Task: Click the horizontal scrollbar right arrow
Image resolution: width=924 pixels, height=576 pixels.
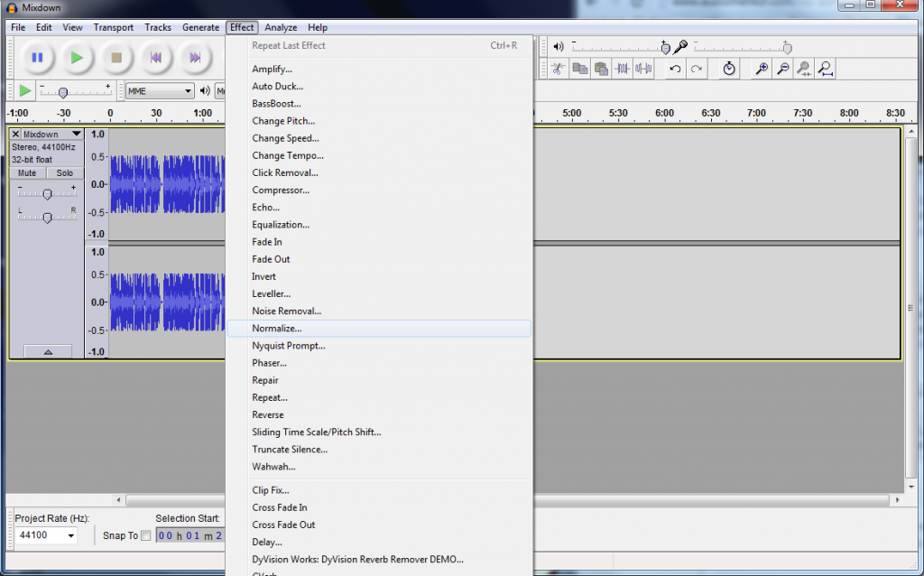Action: [x=898, y=500]
